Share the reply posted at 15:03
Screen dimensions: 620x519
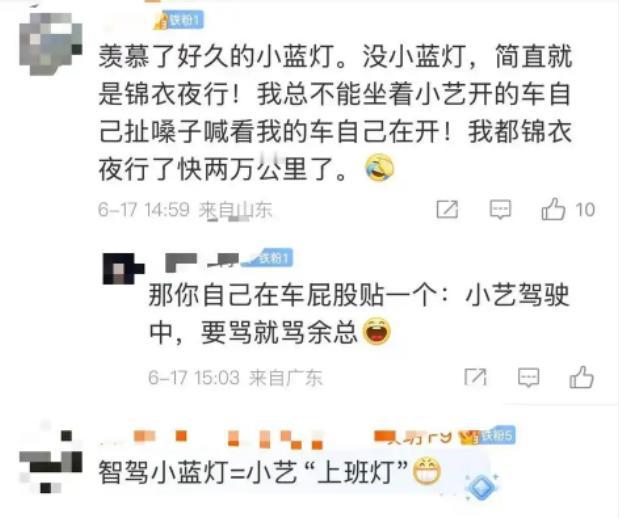tap(475, 377)
